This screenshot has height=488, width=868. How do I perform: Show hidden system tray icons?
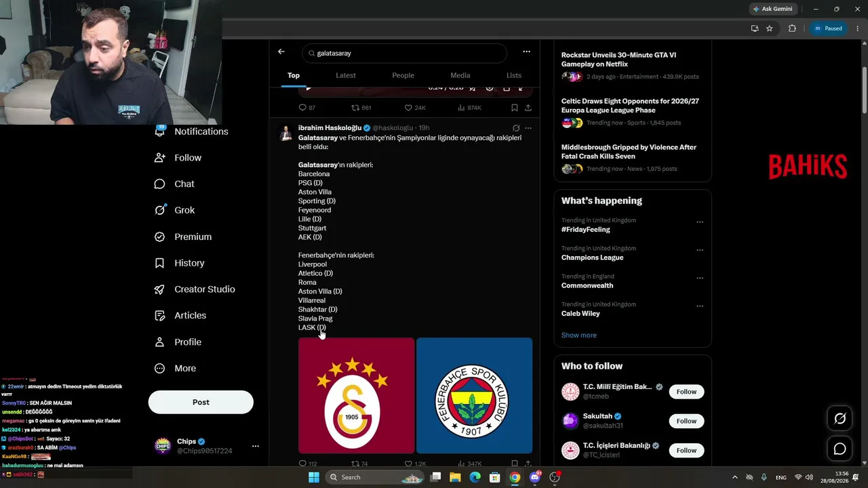pyautogui.click(x=734, y=477)
